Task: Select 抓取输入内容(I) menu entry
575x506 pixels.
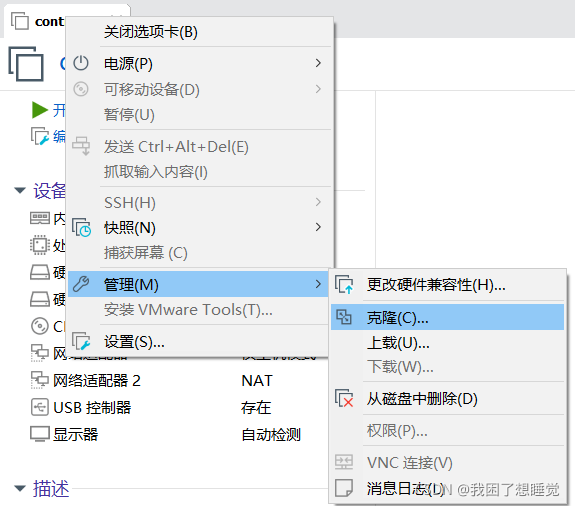Action: point(200,172)
